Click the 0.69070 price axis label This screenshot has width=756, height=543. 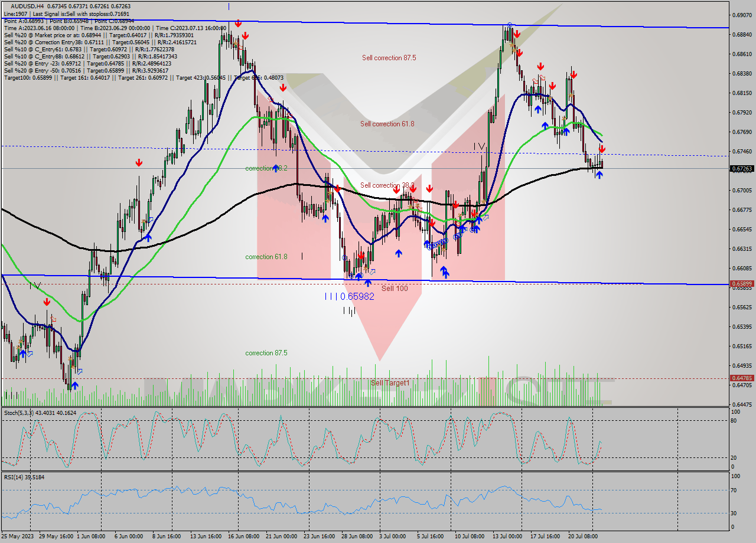point(742,15)
